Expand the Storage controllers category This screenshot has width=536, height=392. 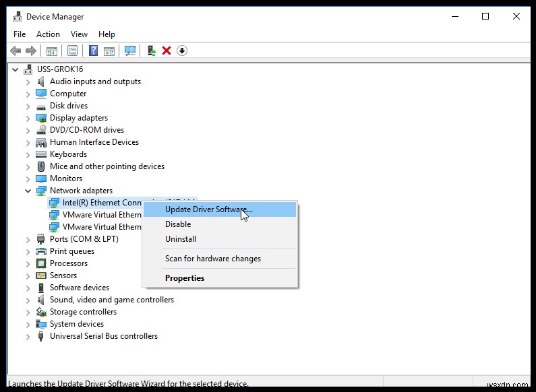point(28,312)
